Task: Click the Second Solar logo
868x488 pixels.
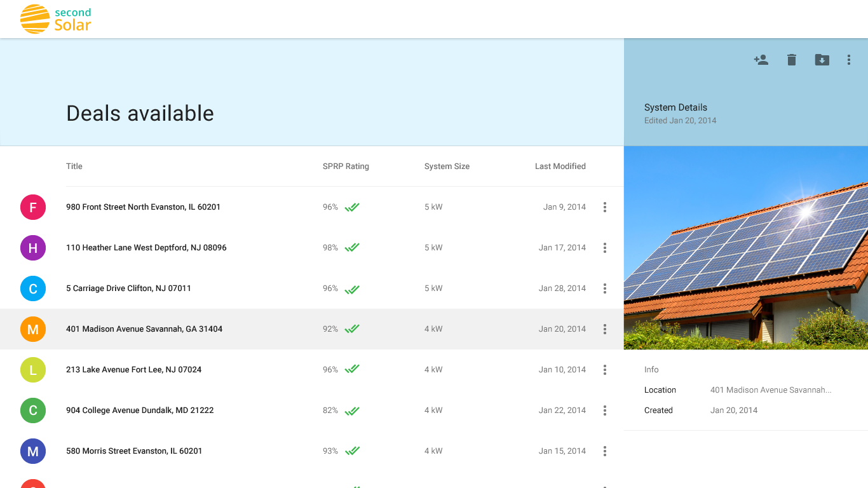Action: (55, 19)
